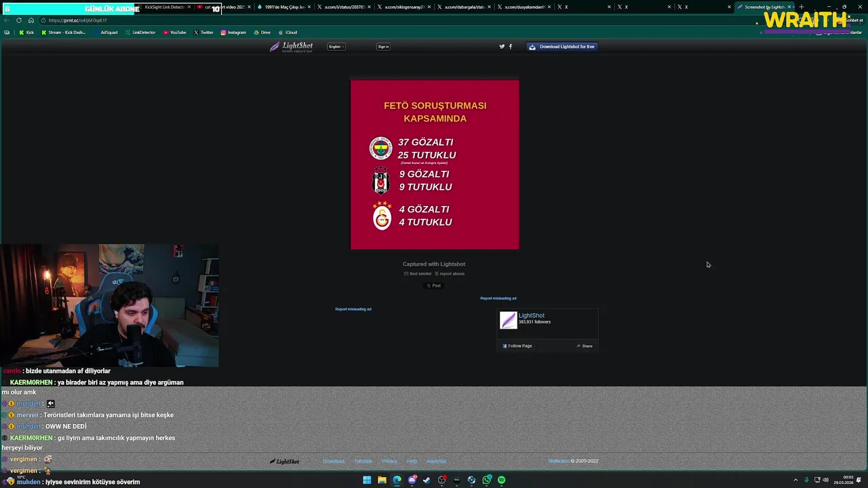Viewport: 868px width, 488px height.
Task: Open the LinkDetector bookmark
Action: [x=140, y=33]
